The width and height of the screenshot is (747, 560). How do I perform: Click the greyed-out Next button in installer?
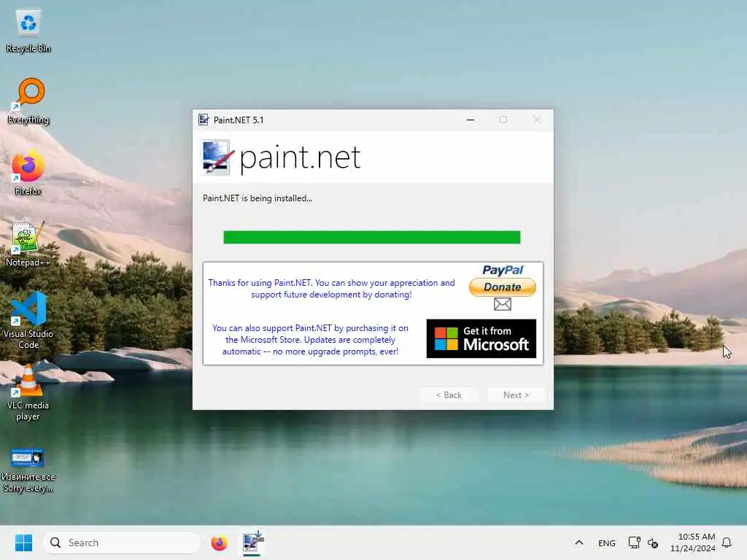[x=516, y=394]
